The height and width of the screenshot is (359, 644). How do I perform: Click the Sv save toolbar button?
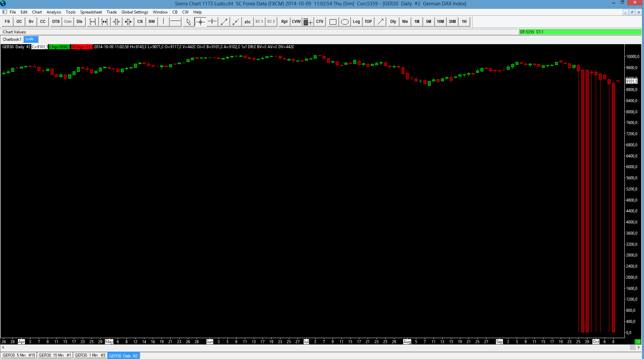tap(31, 22)
